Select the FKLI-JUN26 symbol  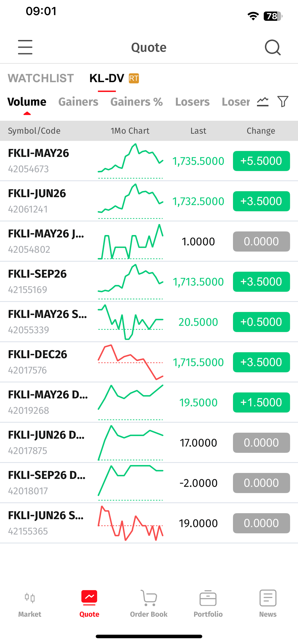click(37, 193)
